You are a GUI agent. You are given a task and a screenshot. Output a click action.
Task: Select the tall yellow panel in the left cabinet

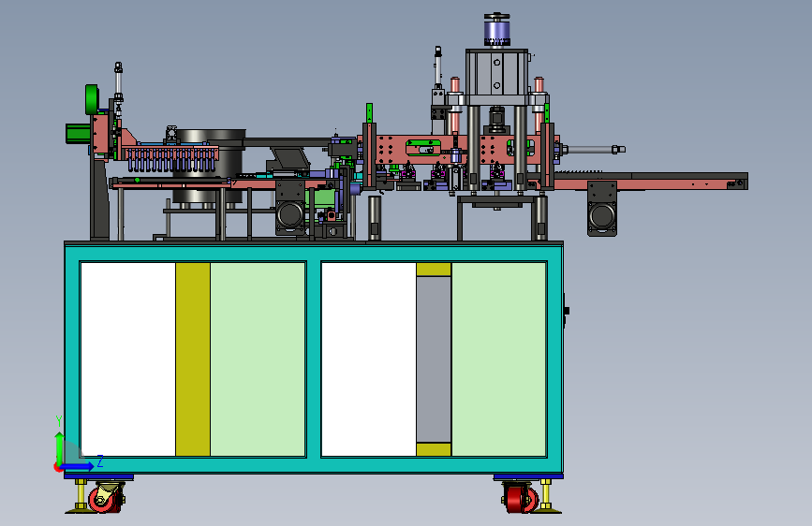(193, 359)
